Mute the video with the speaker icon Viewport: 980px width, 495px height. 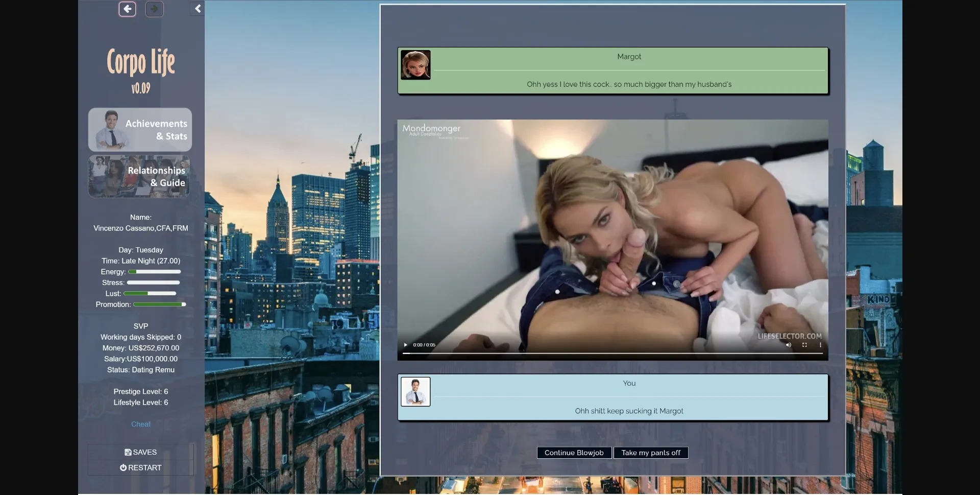click(788, 345)
